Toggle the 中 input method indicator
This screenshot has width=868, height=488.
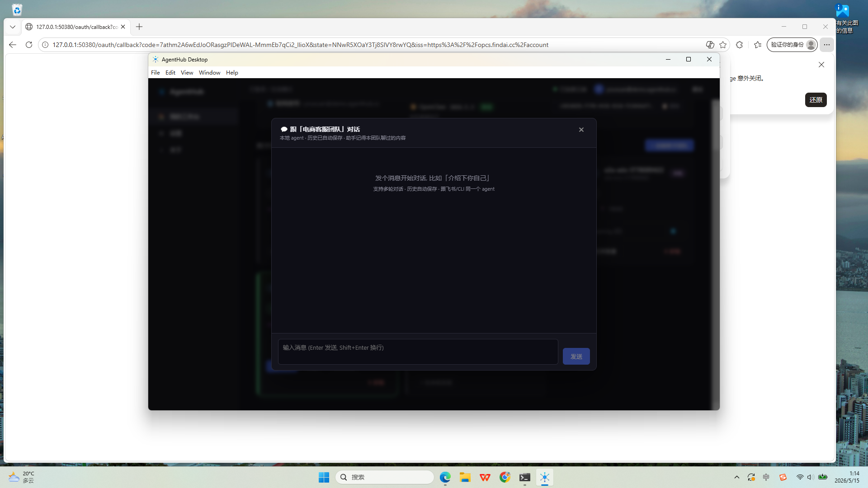coord(766,477)
